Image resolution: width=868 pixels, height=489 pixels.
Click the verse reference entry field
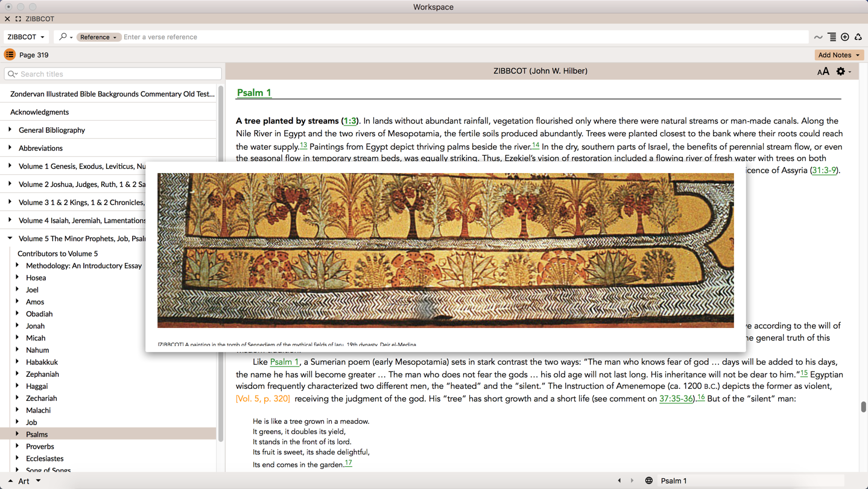[464, 37]
